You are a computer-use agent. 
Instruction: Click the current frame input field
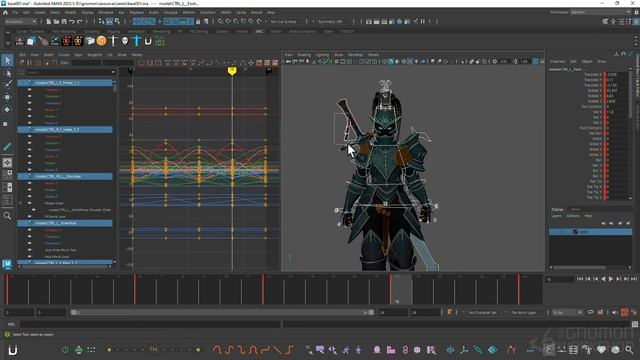559,279
